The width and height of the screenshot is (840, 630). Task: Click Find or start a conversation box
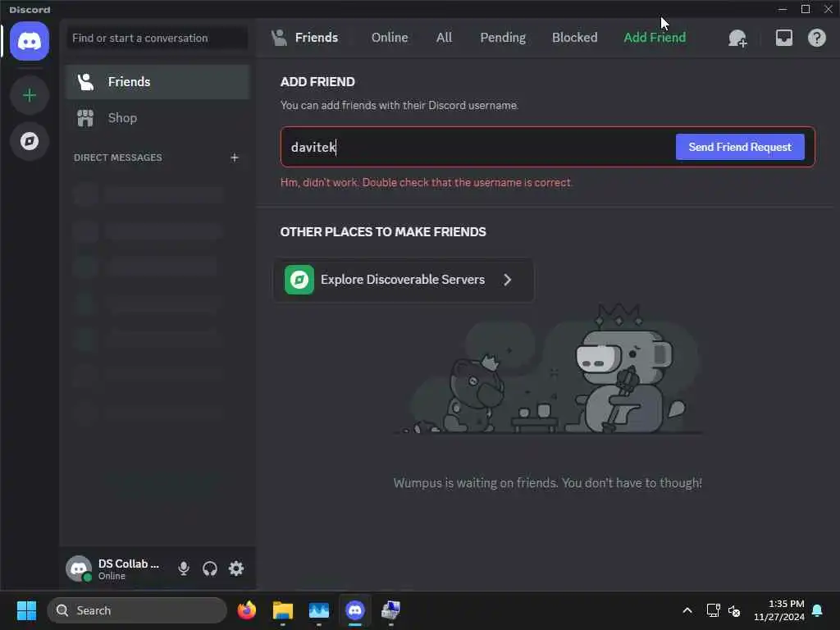click(157, 38)
